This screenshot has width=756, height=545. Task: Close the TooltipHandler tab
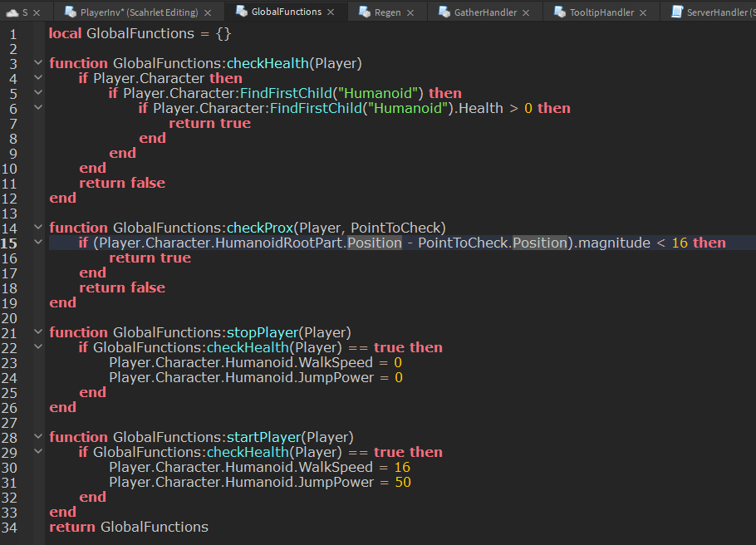click(643, 12)
